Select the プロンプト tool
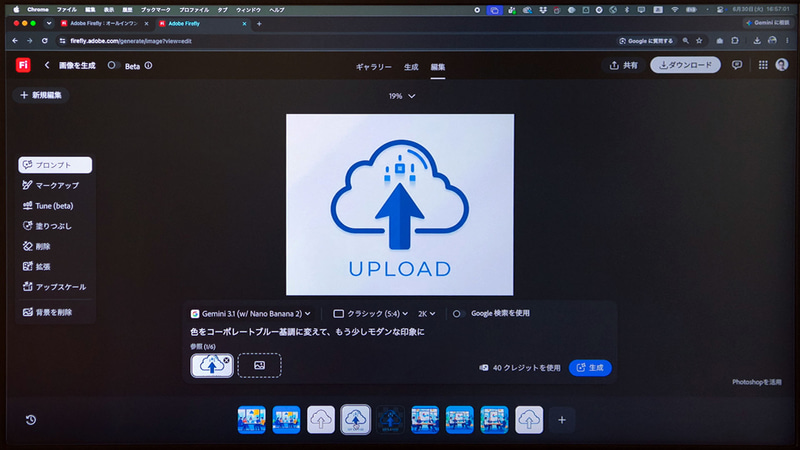Screen dimensions: 800x450 click(x=55, y=165)
